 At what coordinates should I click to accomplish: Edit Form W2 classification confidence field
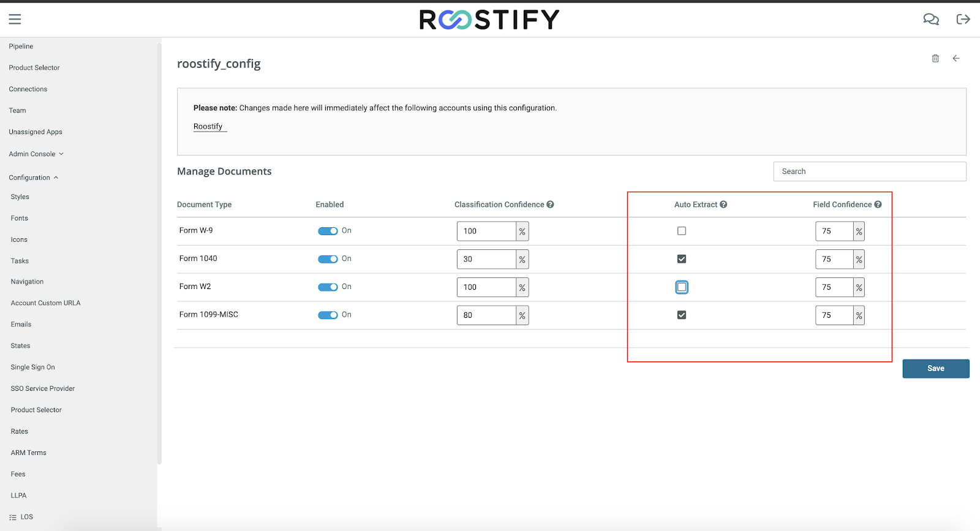(x=486, y=287)
